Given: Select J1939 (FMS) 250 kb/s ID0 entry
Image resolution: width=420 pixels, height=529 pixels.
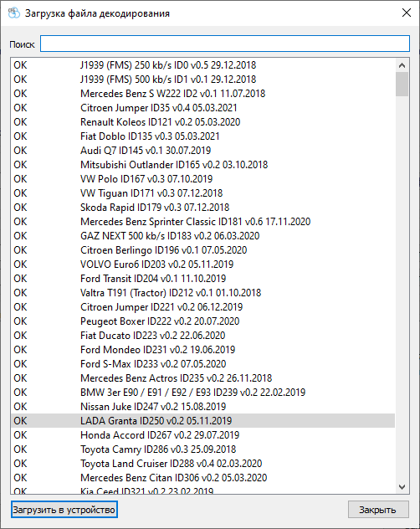Looking at the screenshot, I should 202,64.
